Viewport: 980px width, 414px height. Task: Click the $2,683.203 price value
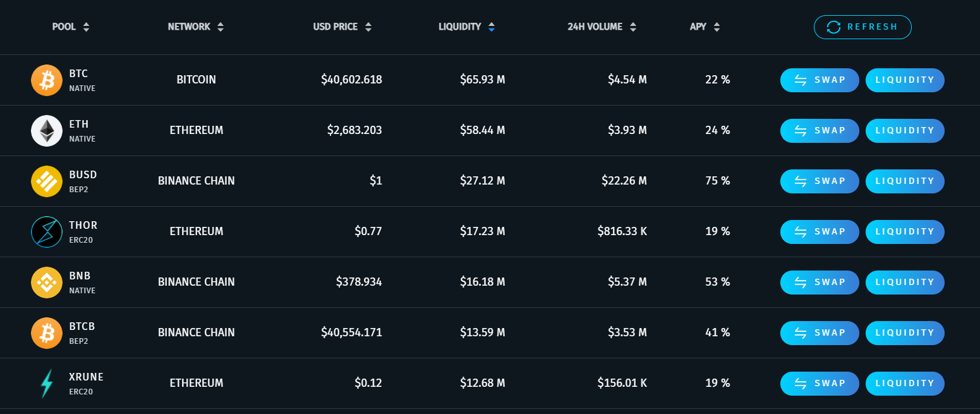pos(354,131)
